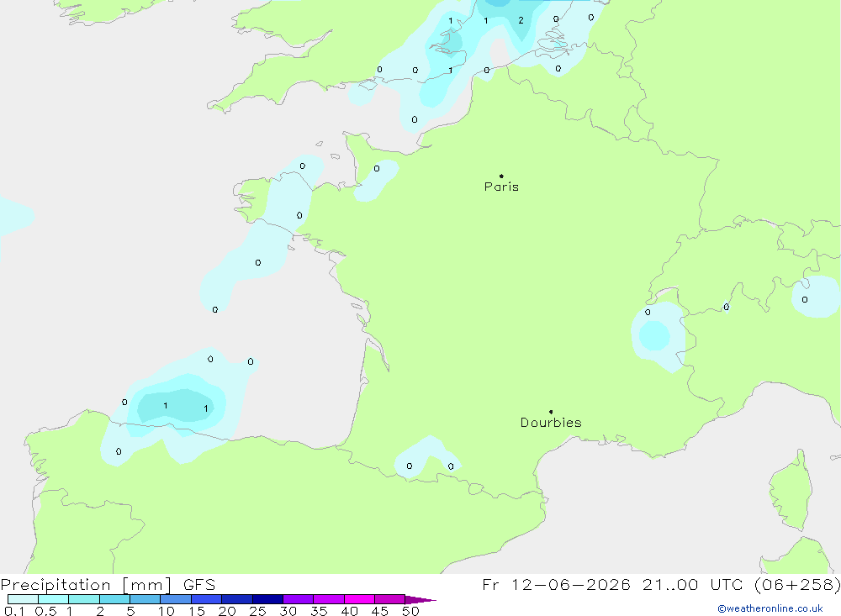Screen dimensions: 841x616
Task: Click the Paris location dot marker
Action: click(x=501, y=176)
